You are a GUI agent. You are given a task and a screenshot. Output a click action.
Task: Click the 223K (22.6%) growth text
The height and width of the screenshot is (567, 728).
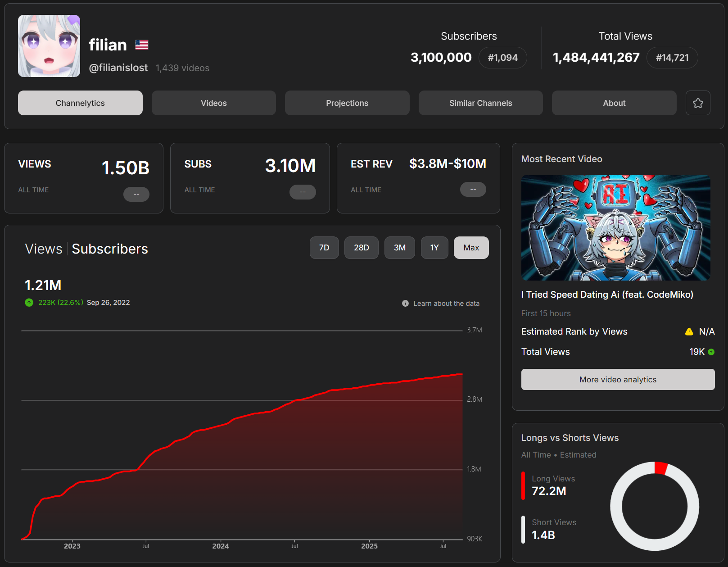click(x=60, y=303)
